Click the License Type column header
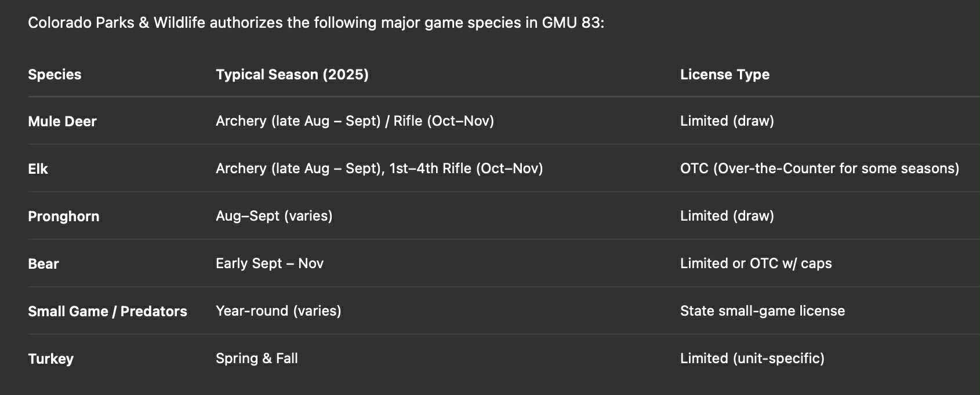 724,75
